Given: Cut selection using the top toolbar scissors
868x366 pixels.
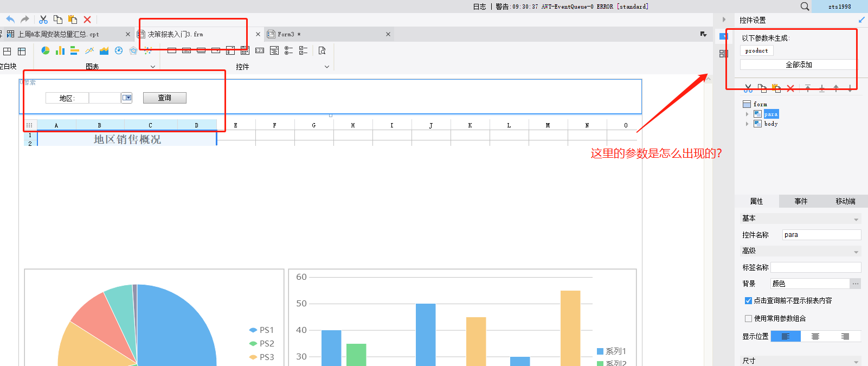Looking at the screenshot, I should (x=43, y=20).
